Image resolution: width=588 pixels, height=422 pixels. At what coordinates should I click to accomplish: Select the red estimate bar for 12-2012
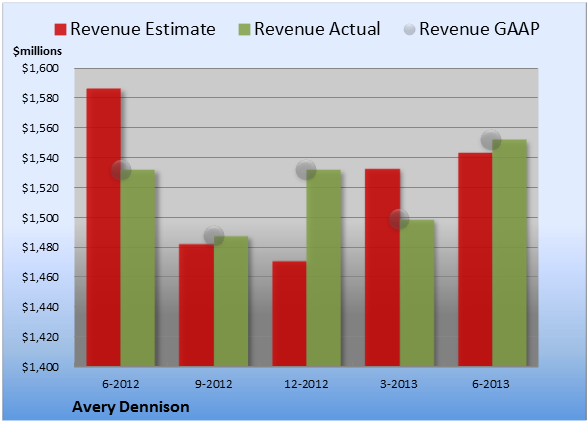289,314
